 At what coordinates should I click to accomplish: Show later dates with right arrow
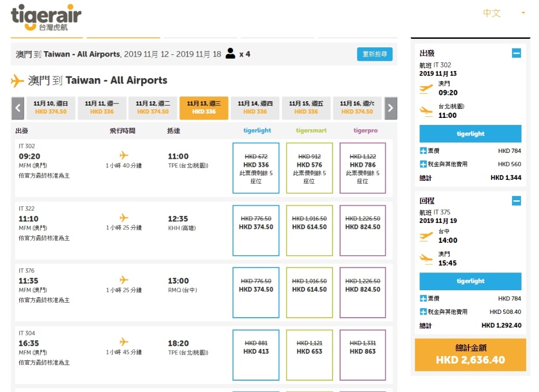[x=391, y=108]
